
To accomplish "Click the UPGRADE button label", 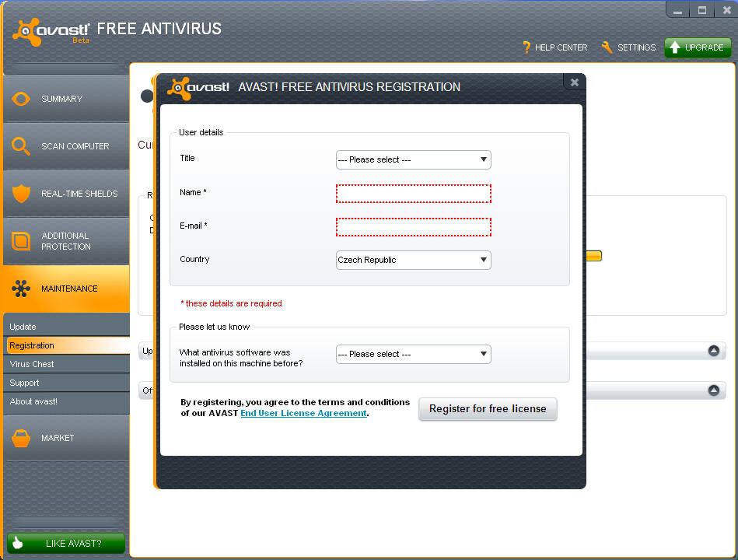I will click(x=704, y=47).
